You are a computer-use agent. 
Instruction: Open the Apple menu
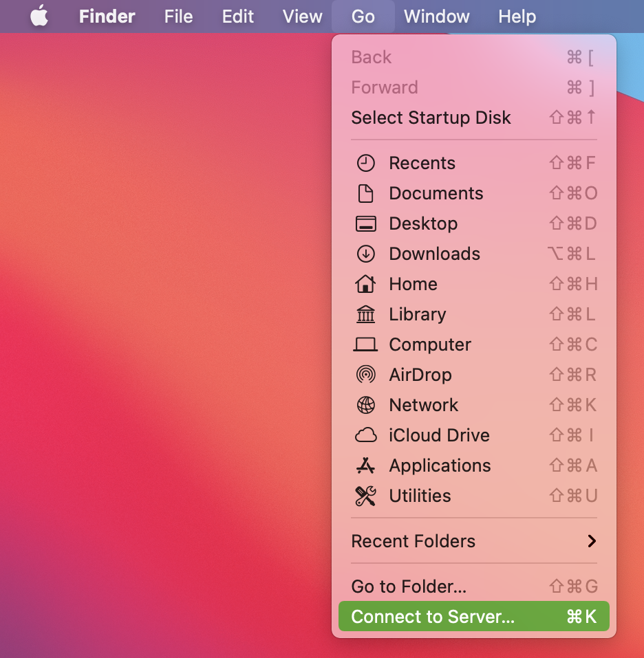point(39,17)
